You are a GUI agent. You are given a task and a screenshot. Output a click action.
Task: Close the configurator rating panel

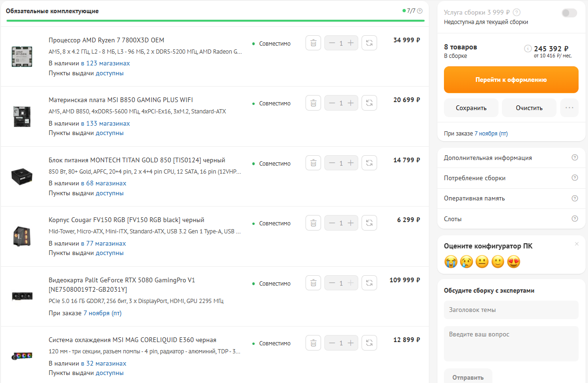(x=577, y=244)
